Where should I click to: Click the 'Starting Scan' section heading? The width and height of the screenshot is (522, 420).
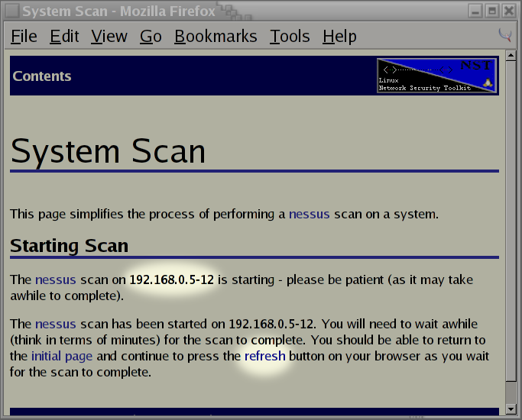pyautogui.click(x=70, y=246)
